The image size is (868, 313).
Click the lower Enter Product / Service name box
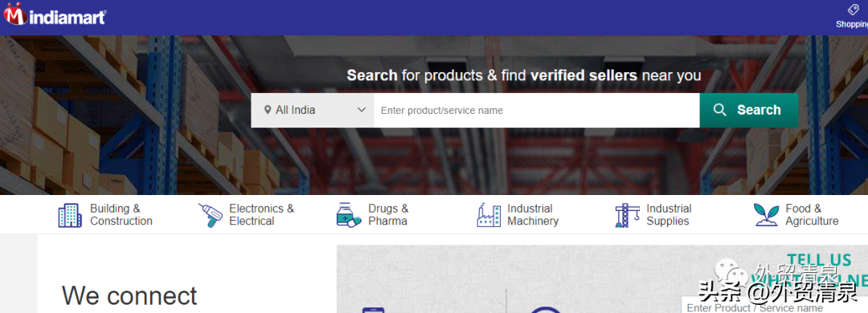[775, 306]
